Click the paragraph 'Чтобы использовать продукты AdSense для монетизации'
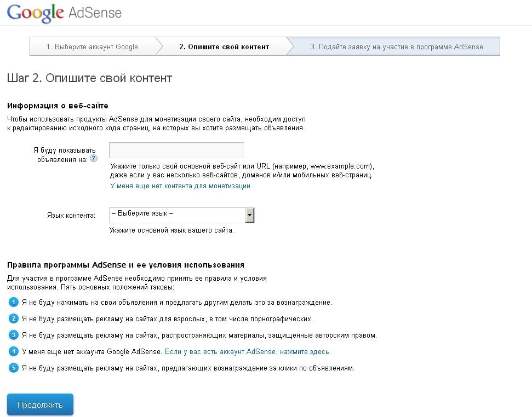This screenshot has height=417, width=532. click(x=156, y=124)
